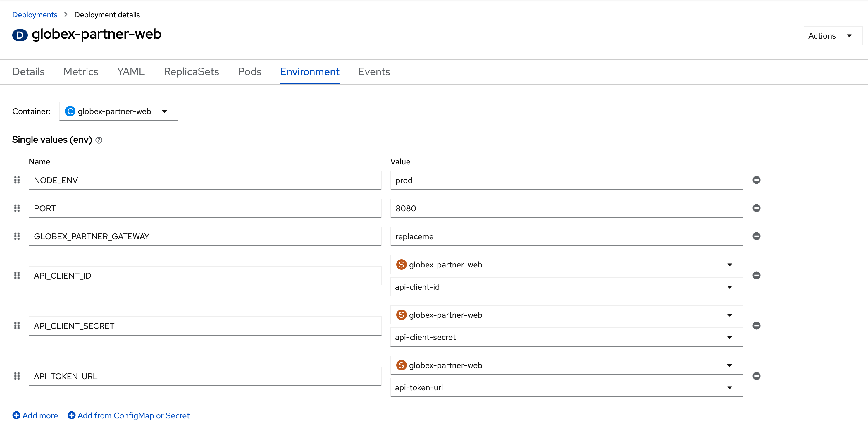The width and height of the screenshot is (868, 443).
Task: Switch to the Pods tab
Action: 249,71
